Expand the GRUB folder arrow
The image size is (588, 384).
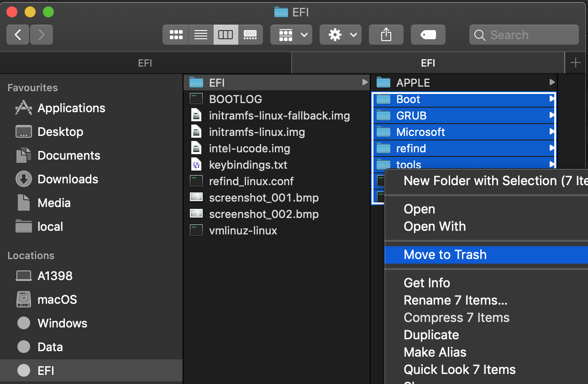[552, 115]
